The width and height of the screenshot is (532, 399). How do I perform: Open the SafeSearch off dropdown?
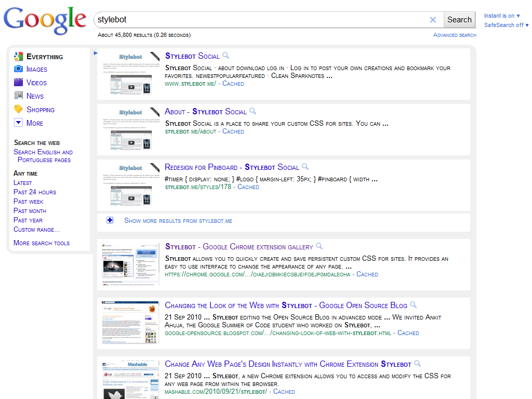tap(506, 25)
